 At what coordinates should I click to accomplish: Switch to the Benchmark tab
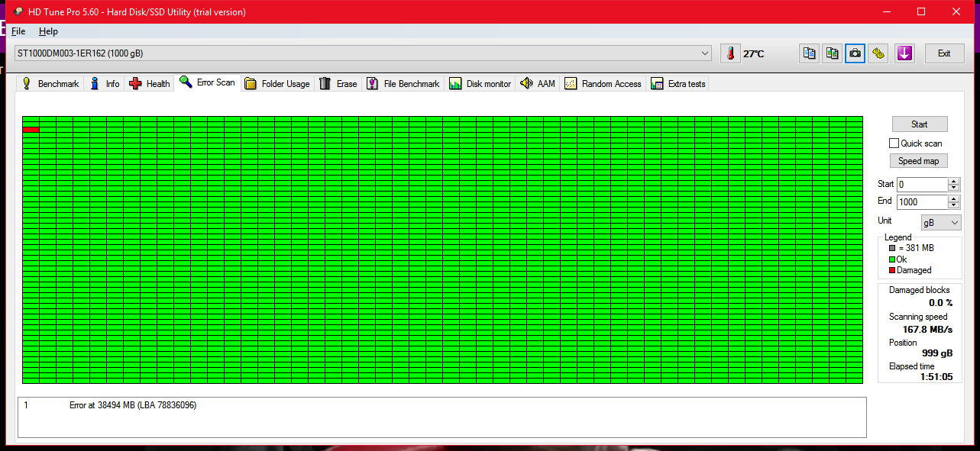pos(50,84)
